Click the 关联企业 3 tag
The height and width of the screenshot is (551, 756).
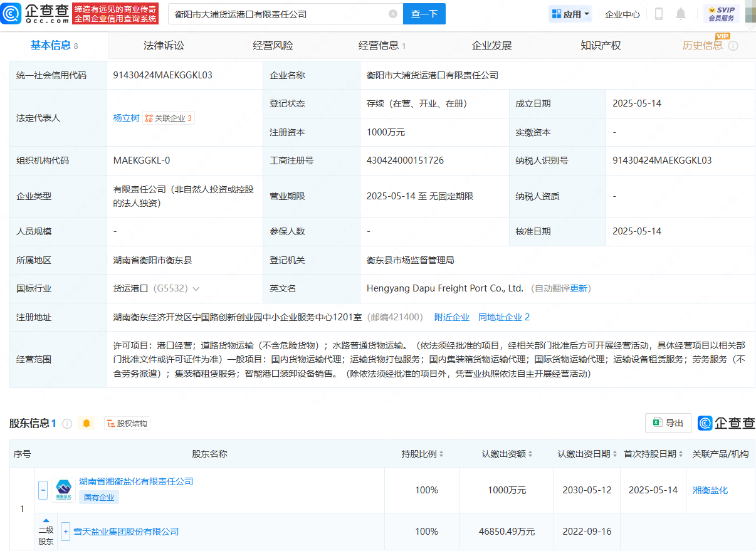[169, 118]
